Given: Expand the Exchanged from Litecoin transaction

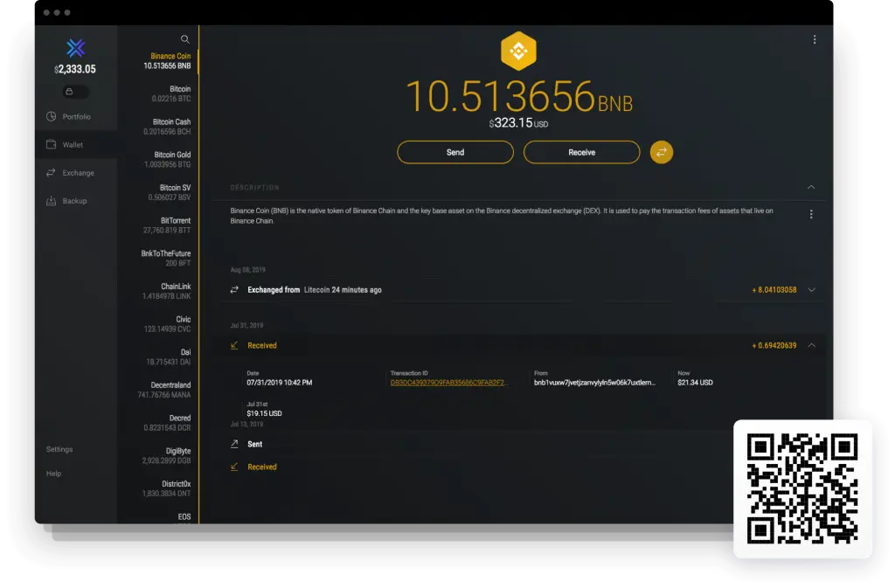Looking at the screenshot, I should click(x=812, y=290).
